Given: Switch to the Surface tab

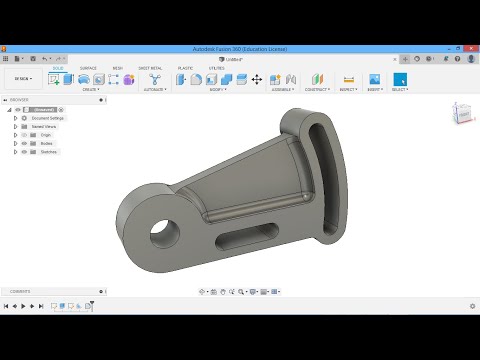Looking at the screenshot, I should (x=88, y=68).
